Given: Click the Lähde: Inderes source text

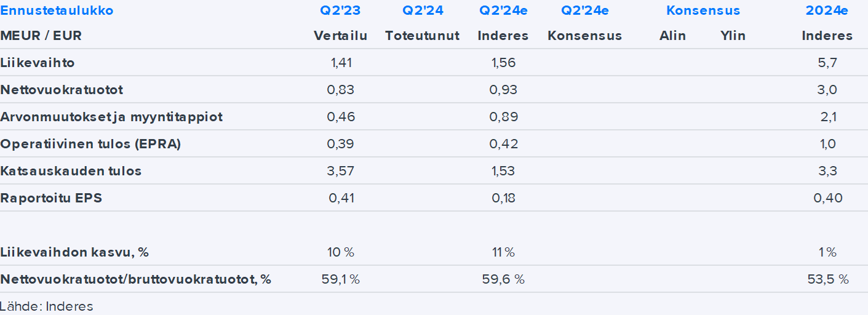Looking at the screenshot, I should (x=47, y=306).
